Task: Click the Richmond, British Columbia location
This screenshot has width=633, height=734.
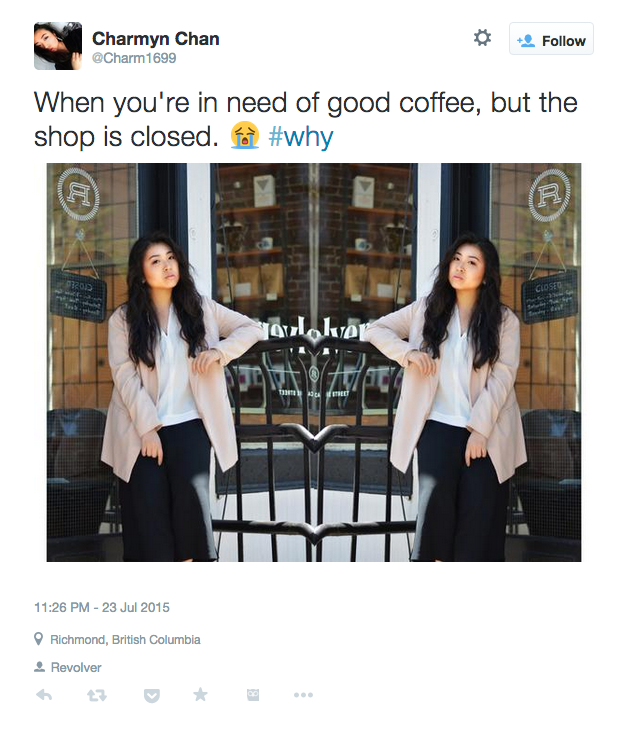Action: click(125, 639)
